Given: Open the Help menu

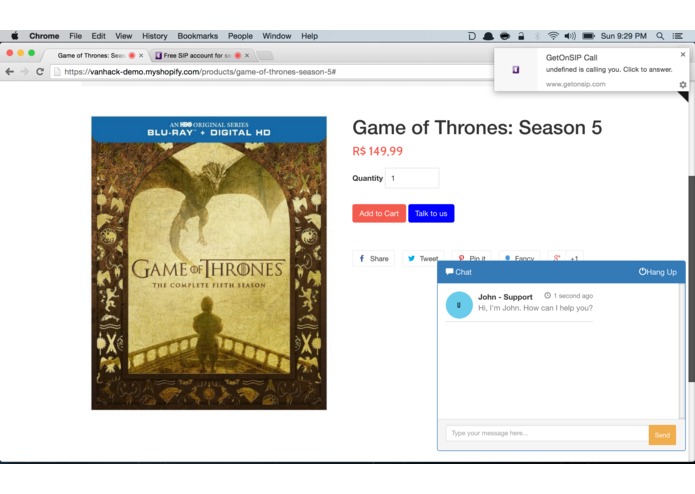Looking at the screenshot, I should [x=309, y=36].
